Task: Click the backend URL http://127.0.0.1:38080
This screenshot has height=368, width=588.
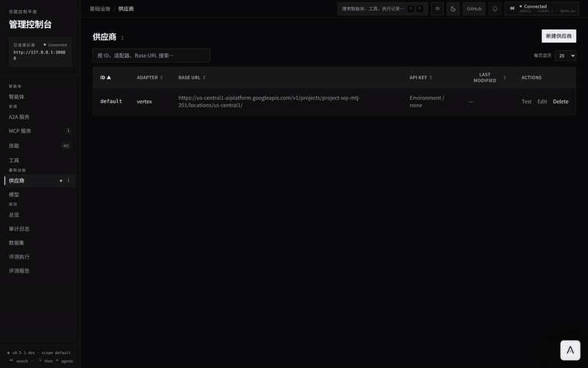Action: 40,54
